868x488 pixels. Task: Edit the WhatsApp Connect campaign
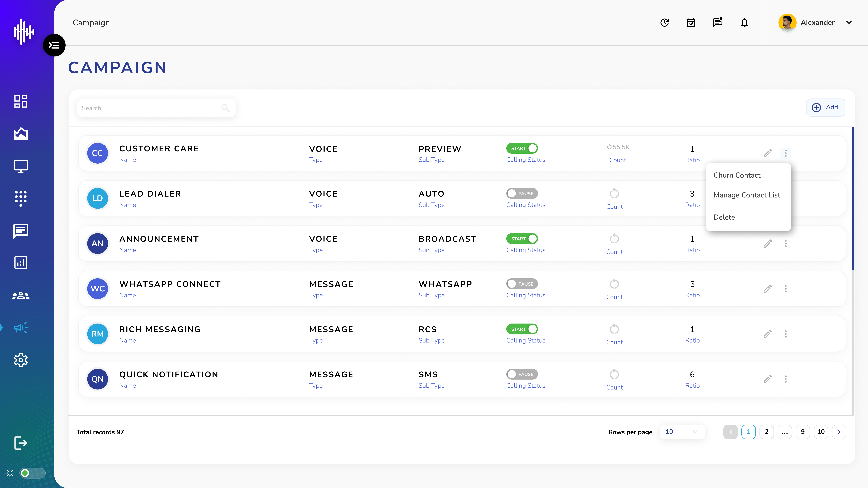pyautogui.click(x=768, y=289)
